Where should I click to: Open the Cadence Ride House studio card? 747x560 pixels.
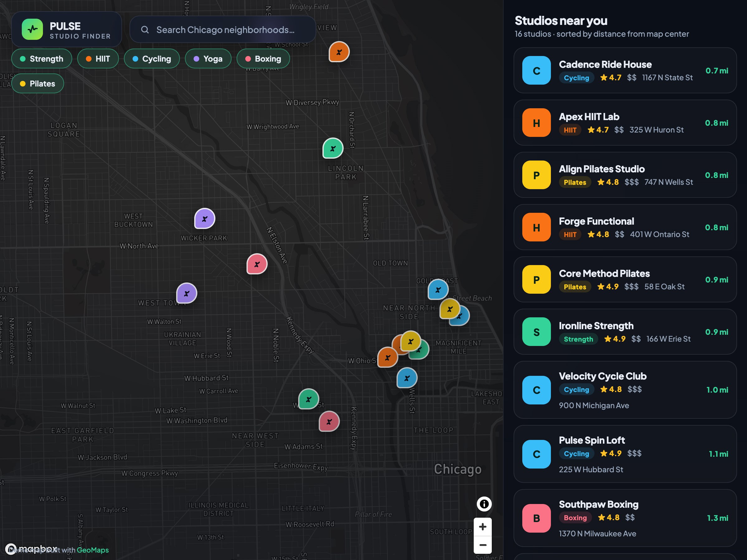tap(625, 71)
